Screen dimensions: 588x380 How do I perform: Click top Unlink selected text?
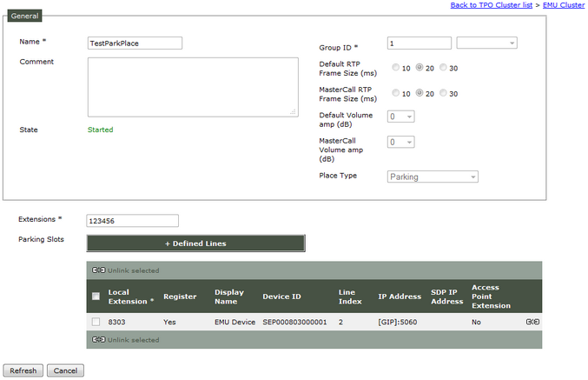pos(133,270)
